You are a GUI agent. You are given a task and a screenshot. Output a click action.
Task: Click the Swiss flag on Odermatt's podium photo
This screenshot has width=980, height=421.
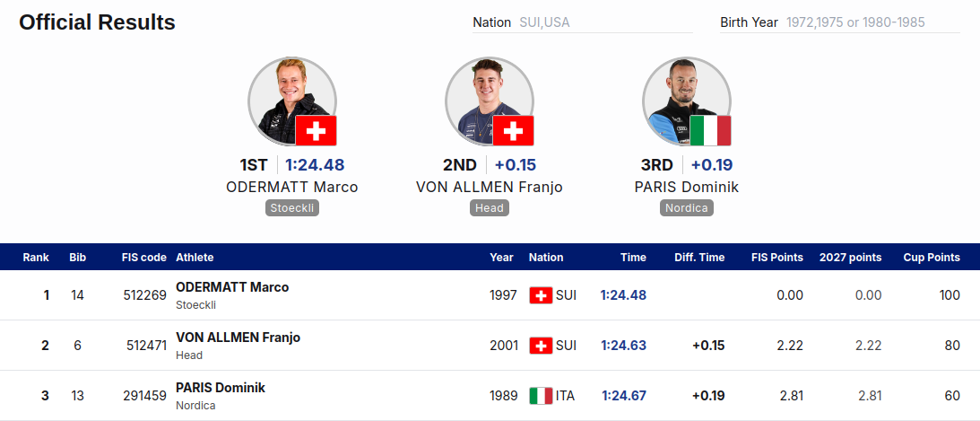point(317,131)
